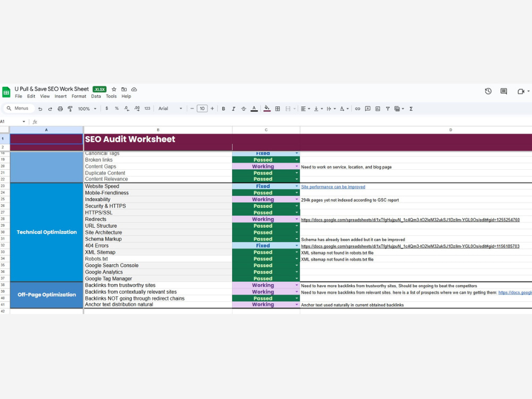
Task: Open the borders tool
Action: tap(278, 109)
